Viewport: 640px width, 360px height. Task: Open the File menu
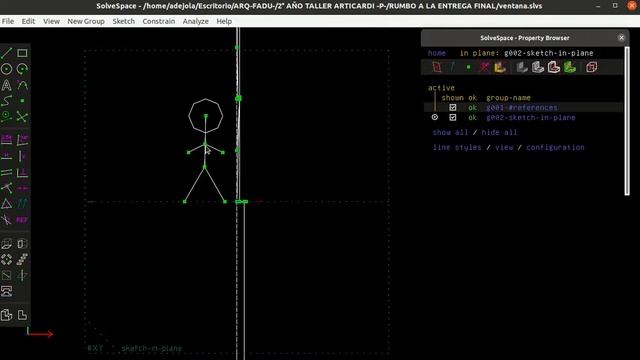8,21
